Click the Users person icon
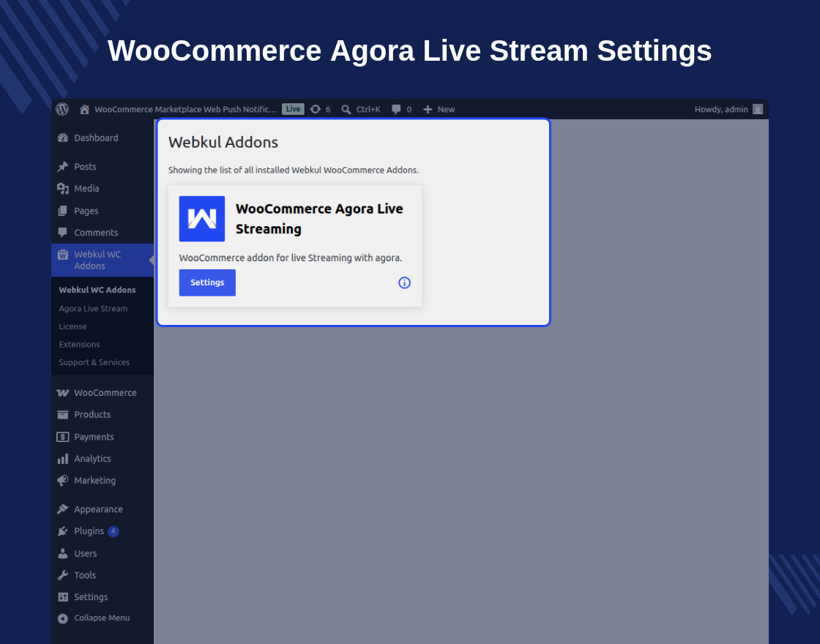 pos(63,553)
